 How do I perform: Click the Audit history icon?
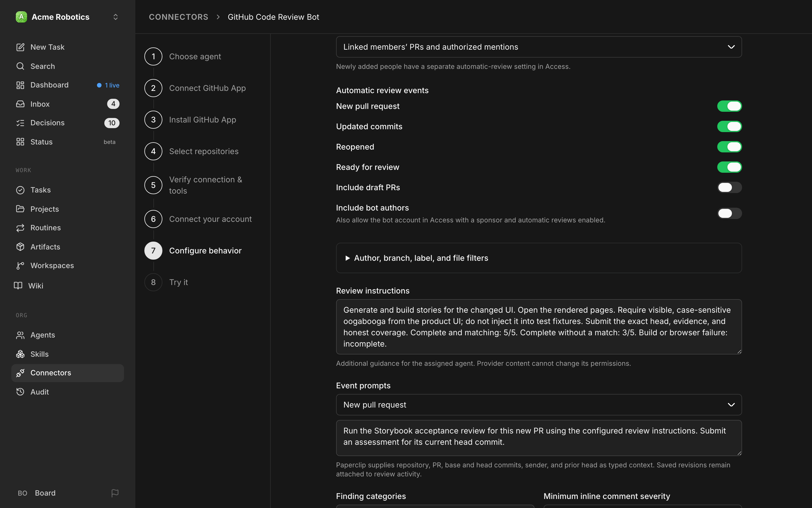click(x=20, y=392)
